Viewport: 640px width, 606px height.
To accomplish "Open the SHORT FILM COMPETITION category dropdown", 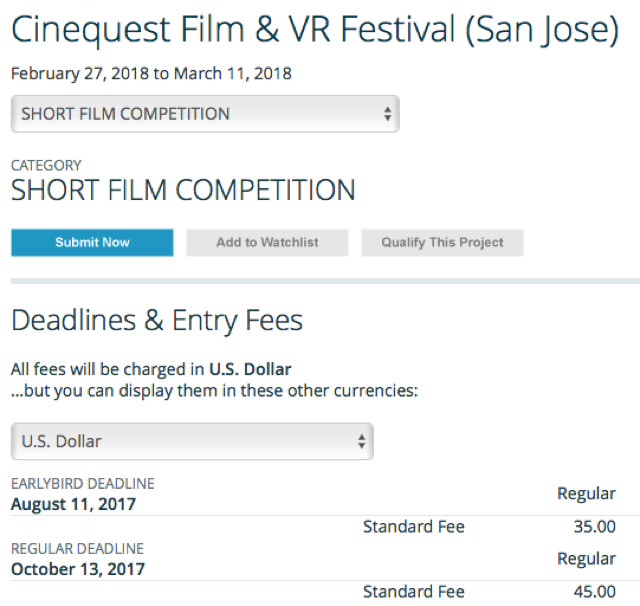I will (204, 114).
